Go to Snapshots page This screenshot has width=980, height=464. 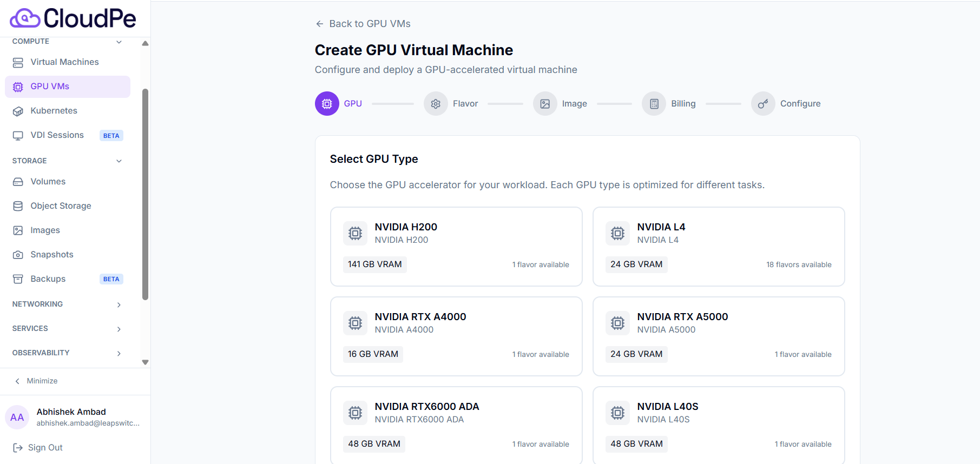[x=68, y=255]
